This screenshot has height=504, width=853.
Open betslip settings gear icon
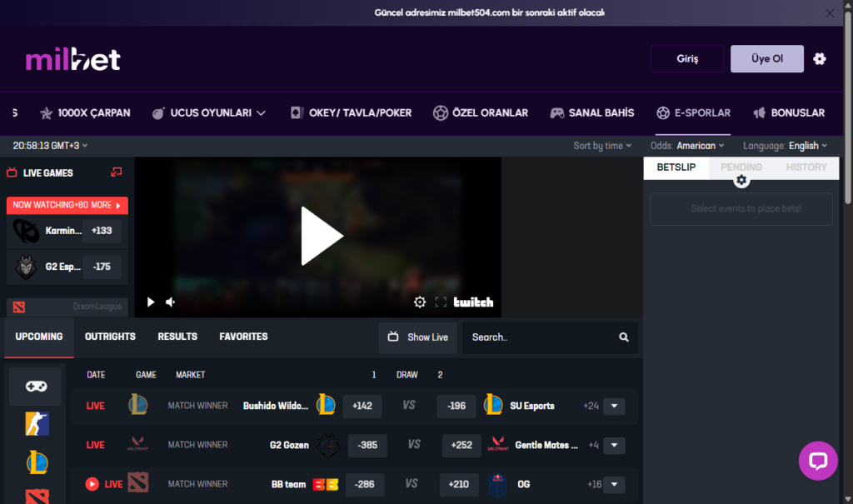click(741, 180)
